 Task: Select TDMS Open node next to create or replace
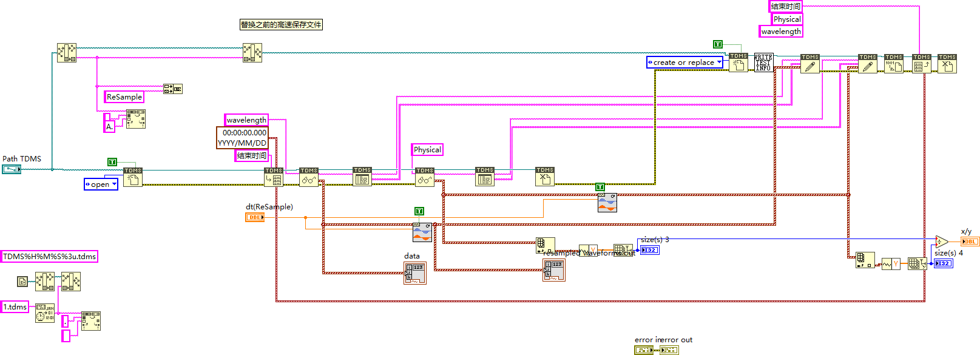click(x=738, y=63)
